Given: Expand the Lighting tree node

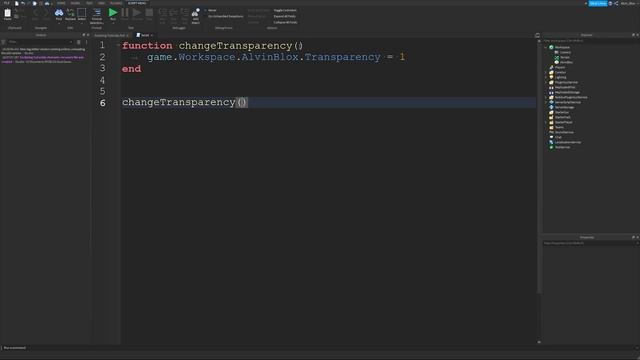Looking at the screenshot, I should 546,77.
